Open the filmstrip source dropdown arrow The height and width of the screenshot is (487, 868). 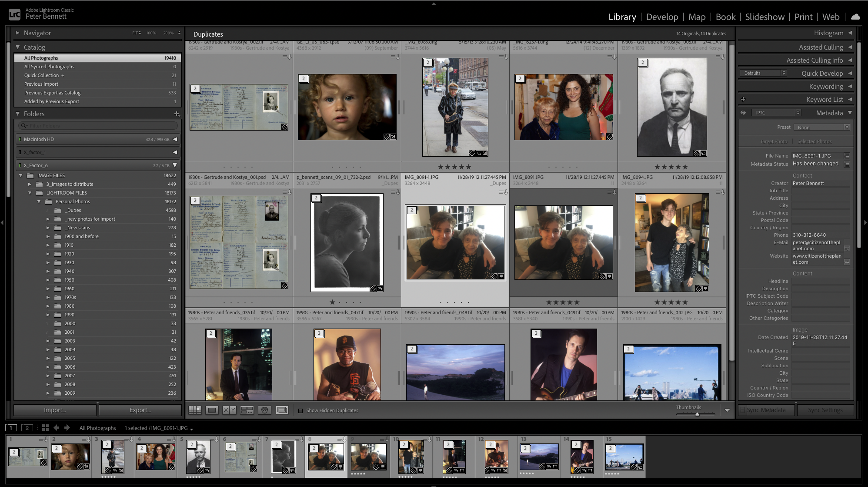(x=191, y=429)
